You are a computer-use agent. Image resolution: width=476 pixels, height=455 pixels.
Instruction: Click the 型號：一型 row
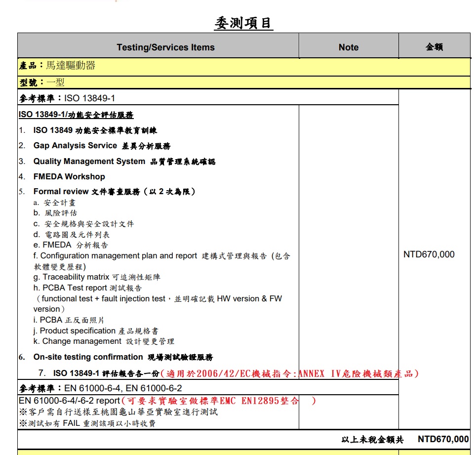coord(42,82)
